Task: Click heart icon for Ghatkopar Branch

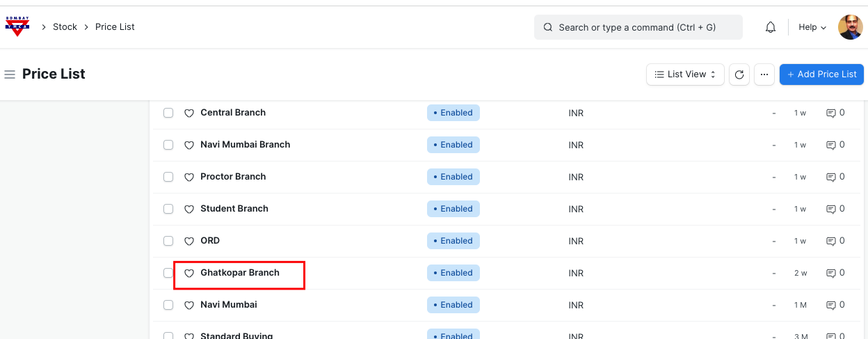Action: coord(189,273)
